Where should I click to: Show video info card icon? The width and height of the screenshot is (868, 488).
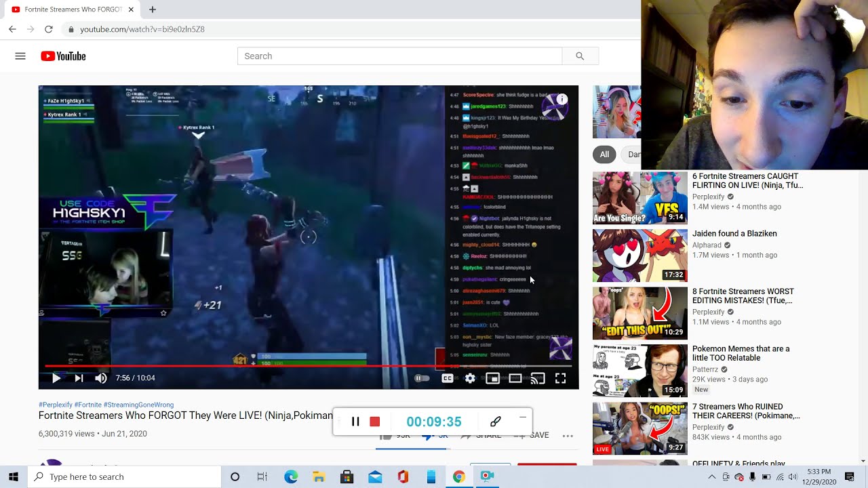click(x=562, y=99)
